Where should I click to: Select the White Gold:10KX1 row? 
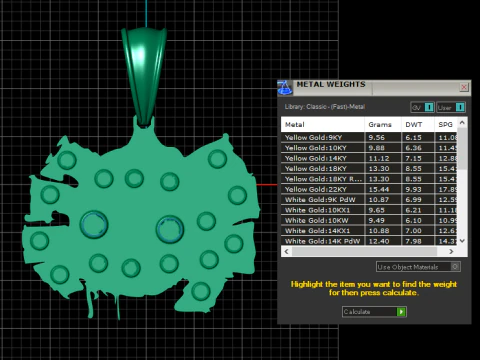[369, 210]
